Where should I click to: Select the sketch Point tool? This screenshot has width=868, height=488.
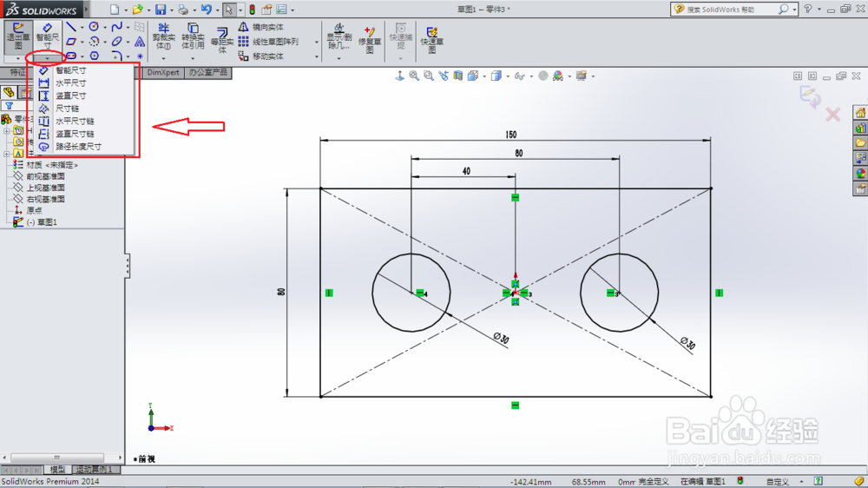pos(140,56)
